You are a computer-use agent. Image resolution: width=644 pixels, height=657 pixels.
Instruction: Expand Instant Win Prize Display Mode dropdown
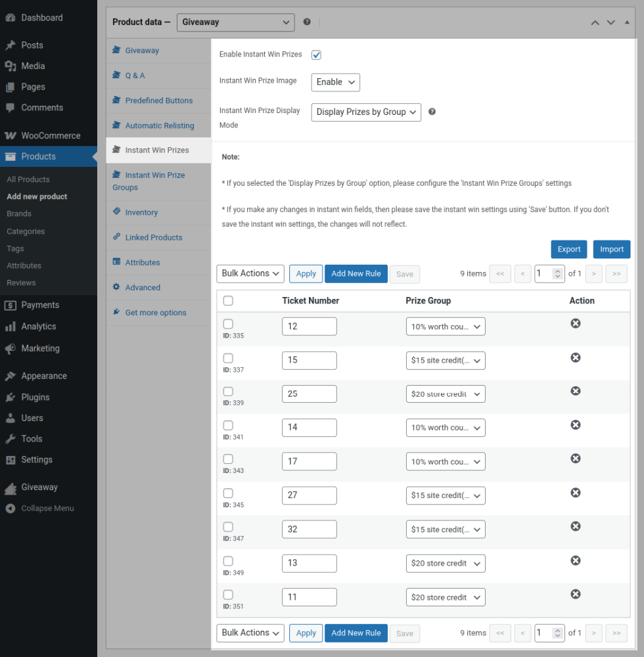point(366,112)
